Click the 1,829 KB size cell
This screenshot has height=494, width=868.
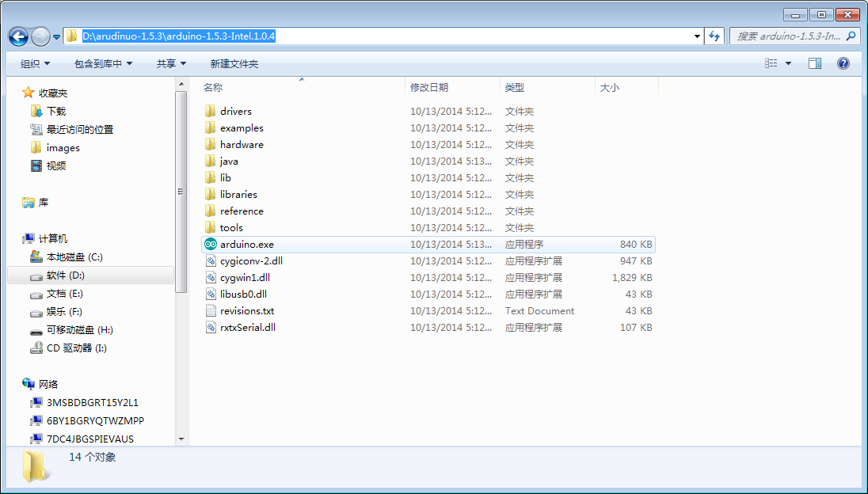632,277
